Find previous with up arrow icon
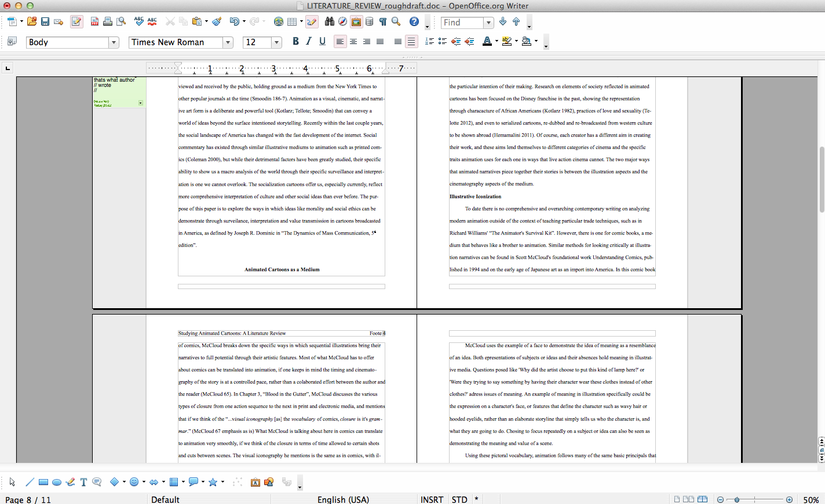This screenshot has width=825, height=504. tap(516, 22)
